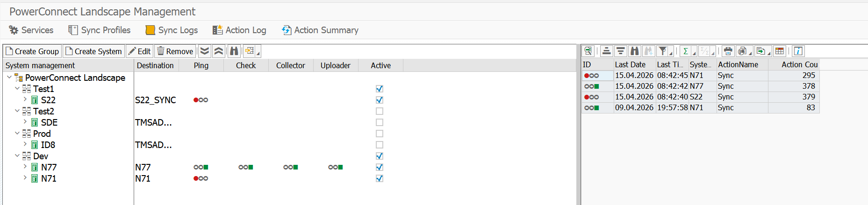Click the Create Group button
The image size is (868, 205).
click(32, 51)
